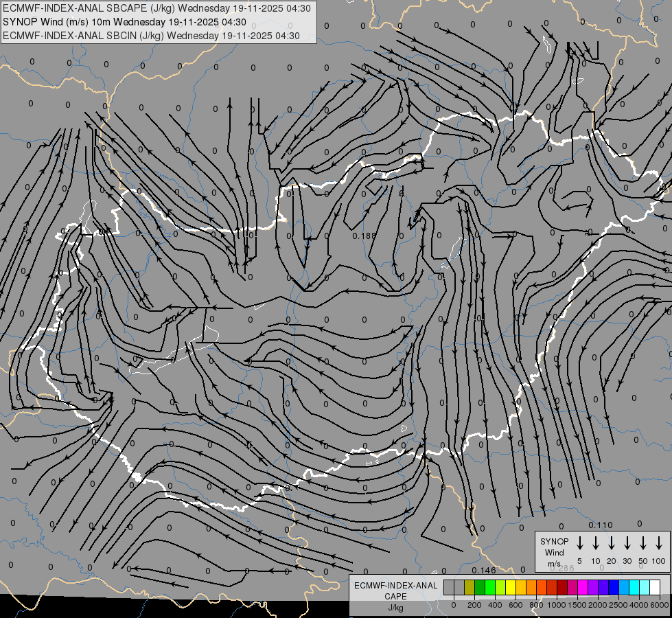The height and width of the screenshot is (618, 672).
Task: Select the white CAPE legend swatch
Action: (655, 587)
